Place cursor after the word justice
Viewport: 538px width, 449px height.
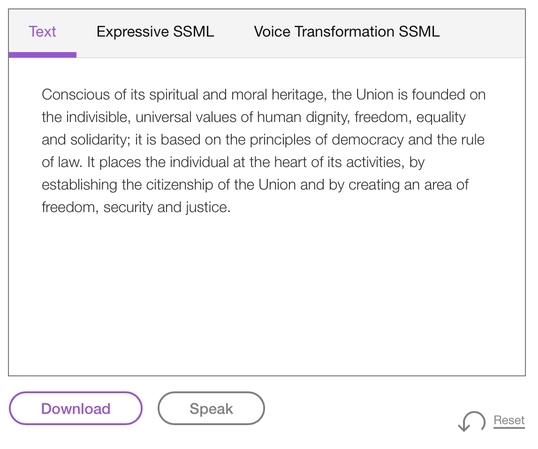tap(231, 208)
